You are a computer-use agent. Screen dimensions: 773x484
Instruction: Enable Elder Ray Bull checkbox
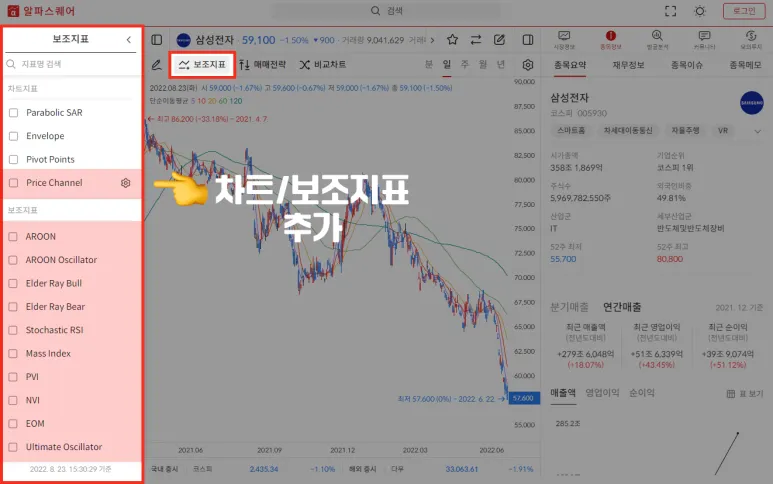[13, 283]
